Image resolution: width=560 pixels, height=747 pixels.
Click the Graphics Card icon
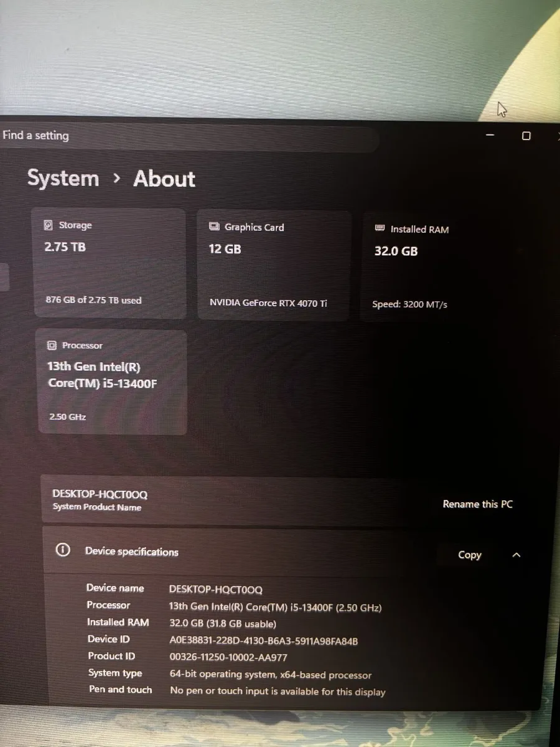(215, 227)
